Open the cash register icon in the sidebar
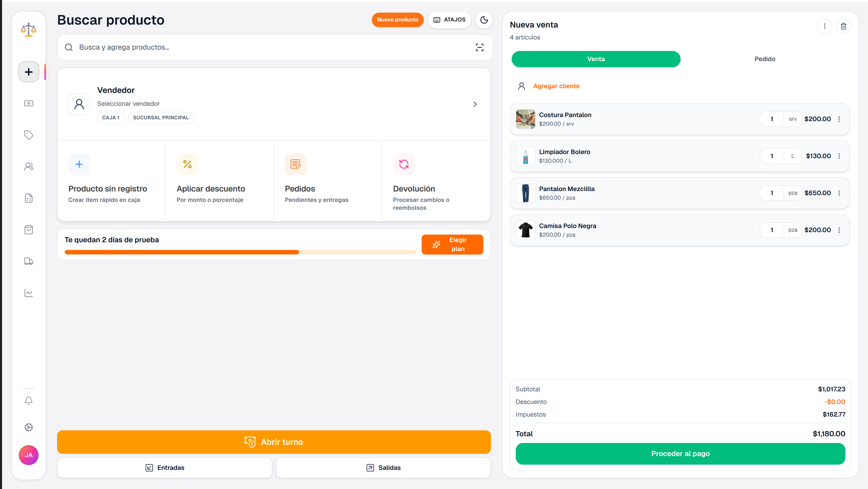 29,104
